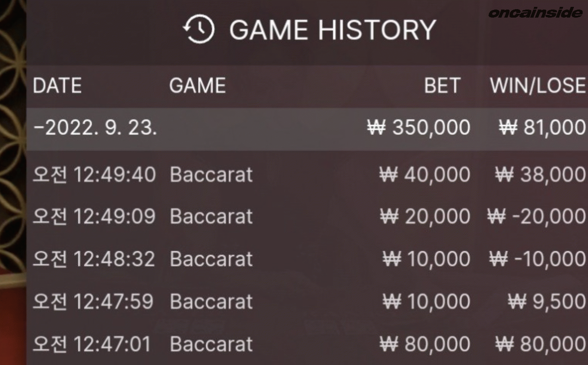
Task: Open the 12:47:59 Baccarat entry
Action: point(211,301)
